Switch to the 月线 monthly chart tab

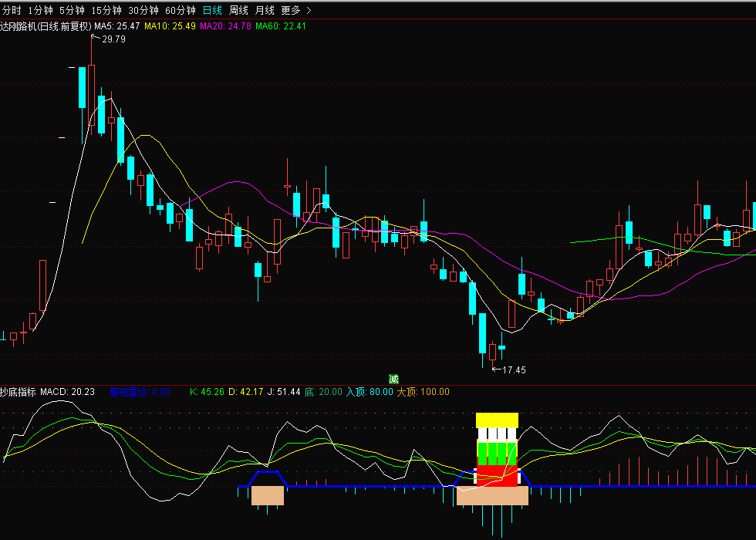pyautogui.click(x=264, y=10)
